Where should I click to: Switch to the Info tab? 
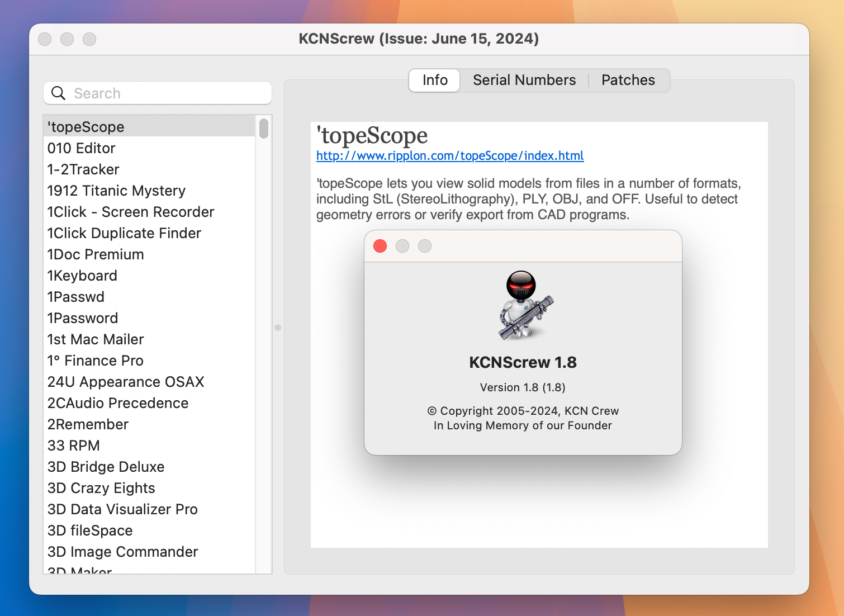click(x=435, y=80)
